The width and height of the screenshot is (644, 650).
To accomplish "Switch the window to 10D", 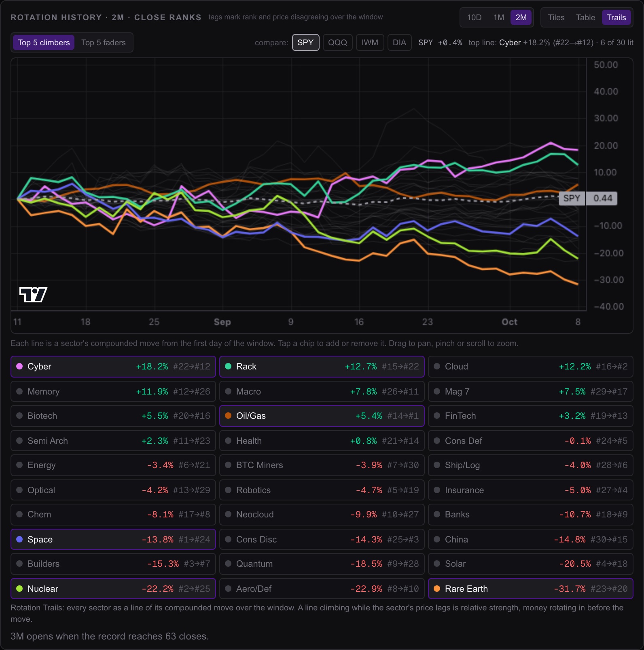I will point(474,17).
